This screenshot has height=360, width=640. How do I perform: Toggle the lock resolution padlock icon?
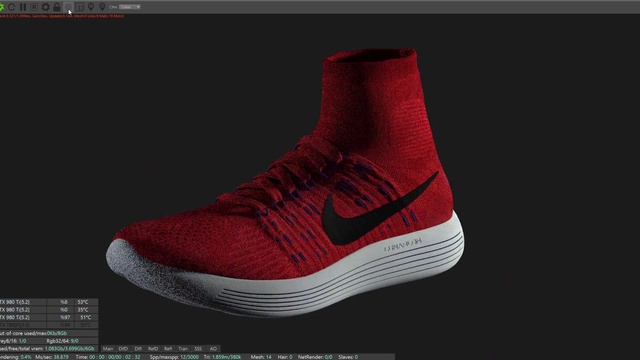(57, 7)
